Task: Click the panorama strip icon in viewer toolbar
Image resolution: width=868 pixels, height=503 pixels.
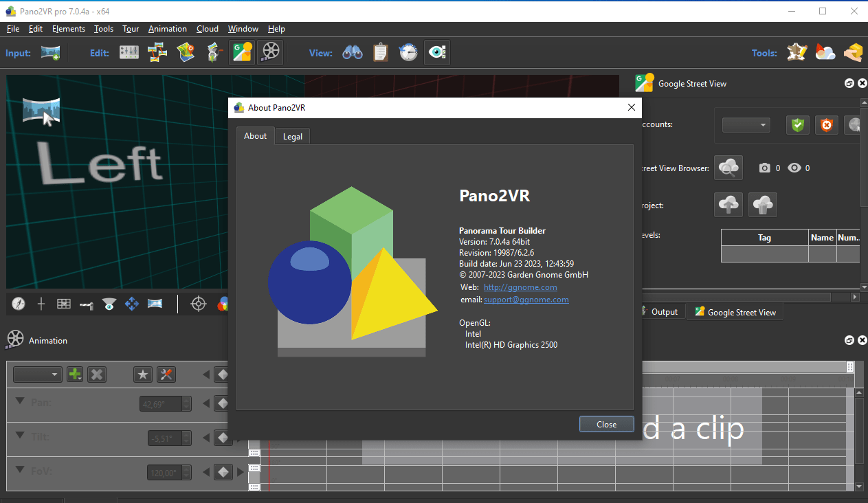Action: click(x=155, y=304)
